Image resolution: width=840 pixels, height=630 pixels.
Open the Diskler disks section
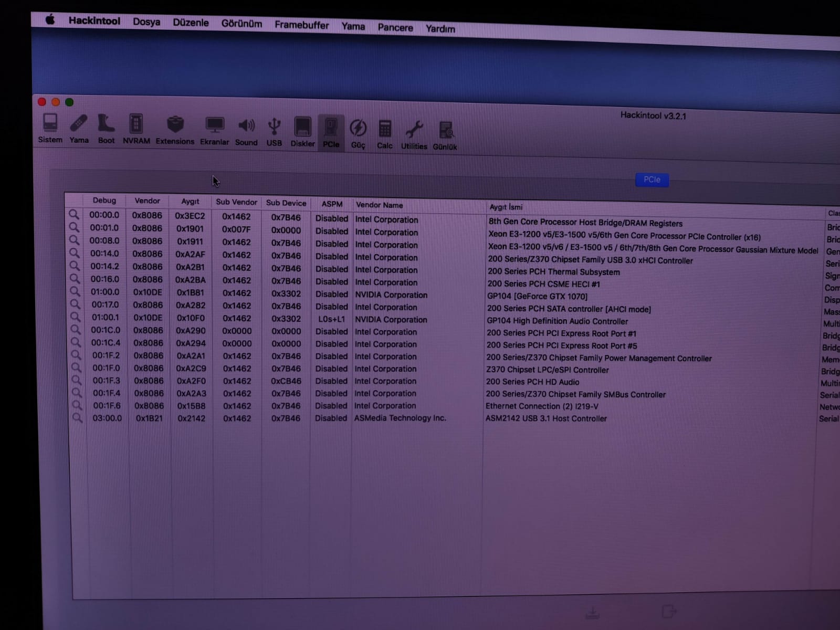pyautogui.click(x=303, y=131)
